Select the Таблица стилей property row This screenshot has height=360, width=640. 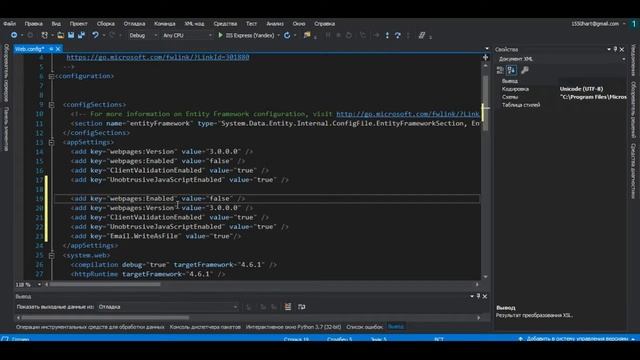(x=561, y=105)
